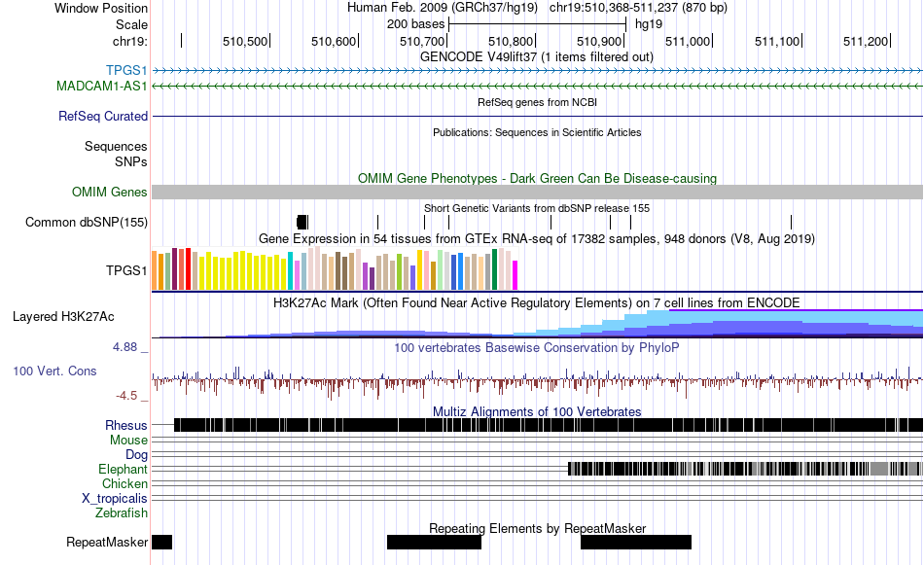The image size is (924, 565).
Task: Open the TPGS1 GTEx expression bar chart
Action: 335,268
